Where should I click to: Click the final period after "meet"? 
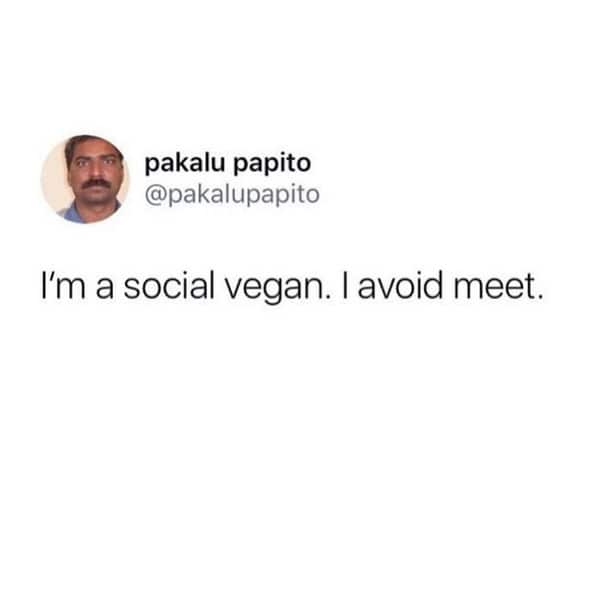[539, 296]
